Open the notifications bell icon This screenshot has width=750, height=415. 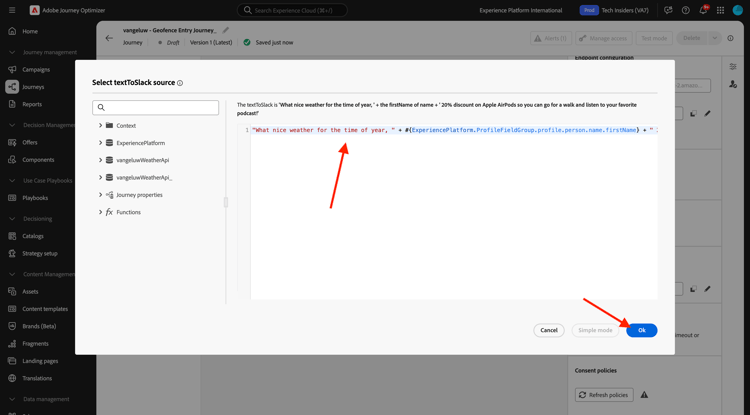(x=703, y=10)
